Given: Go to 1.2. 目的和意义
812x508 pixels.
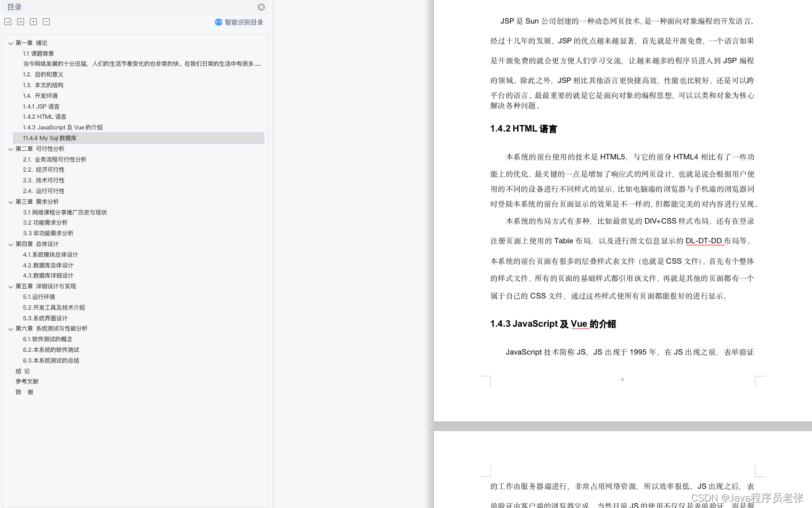Looking at the screenshot, I should (x=43, y=74).
